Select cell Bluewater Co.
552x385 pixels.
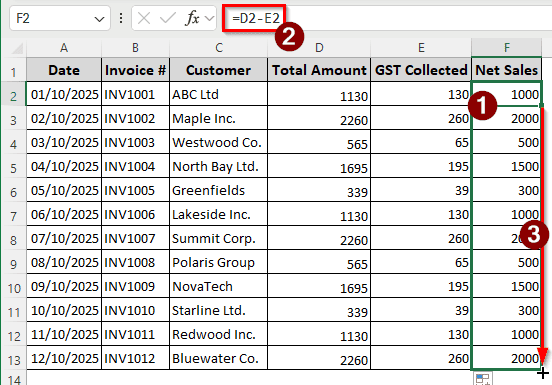tap(219, 358)
